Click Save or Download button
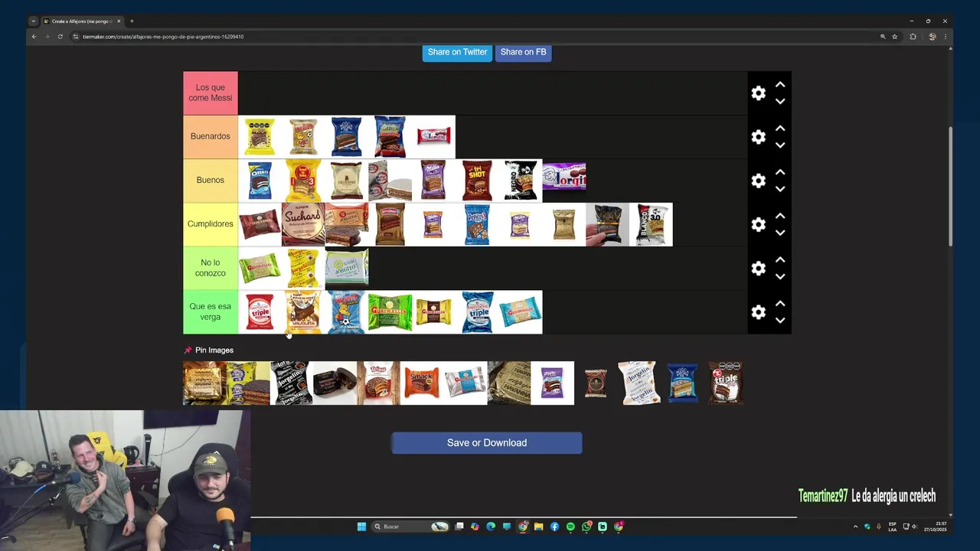The image size is (980, 551). (x=487, y=443)
